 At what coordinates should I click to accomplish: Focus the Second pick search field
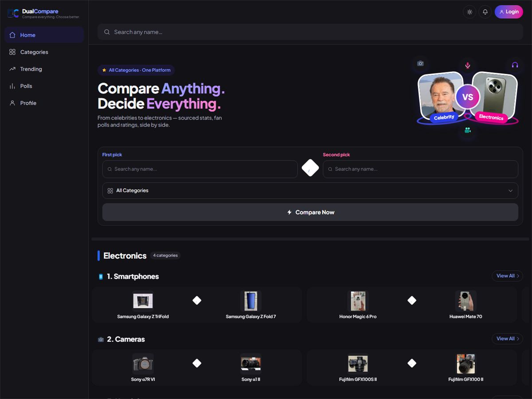(x=420, y=169)
